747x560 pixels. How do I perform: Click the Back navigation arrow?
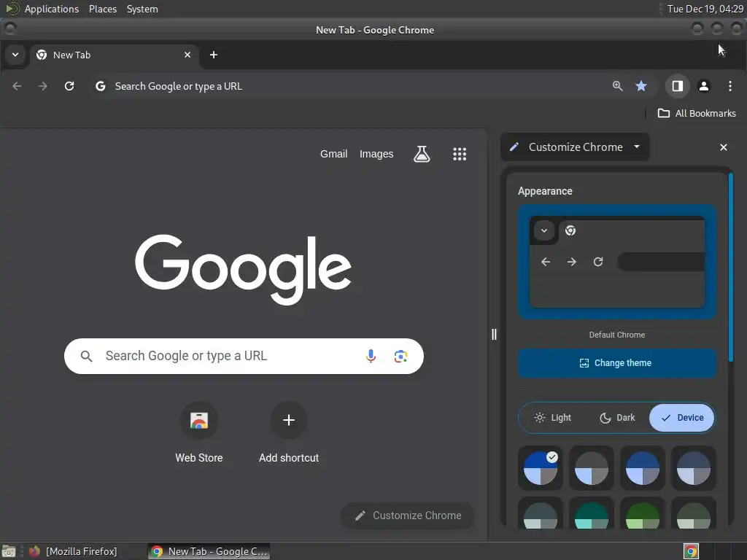18,86
